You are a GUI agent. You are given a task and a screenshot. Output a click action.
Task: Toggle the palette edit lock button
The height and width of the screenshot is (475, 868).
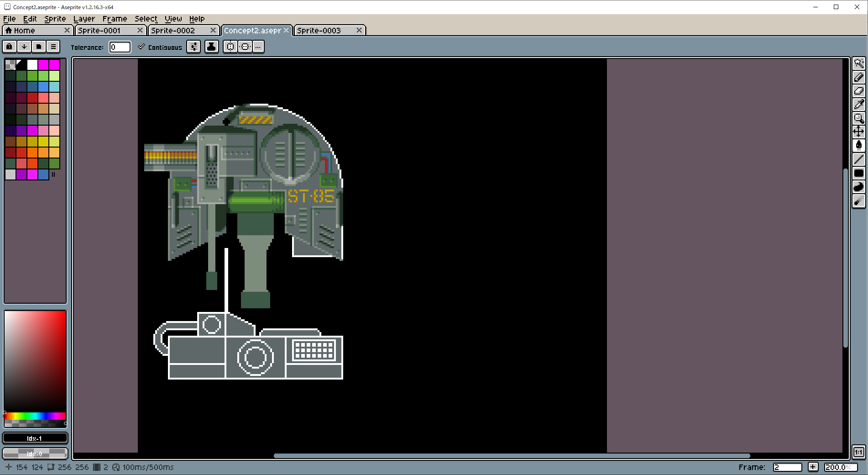click(x=9, y=47)
